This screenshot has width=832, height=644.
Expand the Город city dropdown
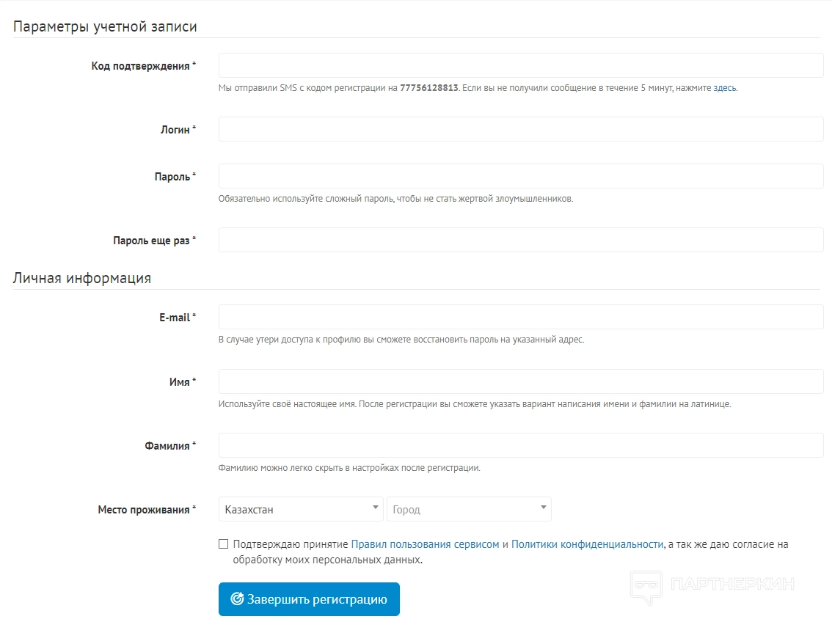click(469, 509)
